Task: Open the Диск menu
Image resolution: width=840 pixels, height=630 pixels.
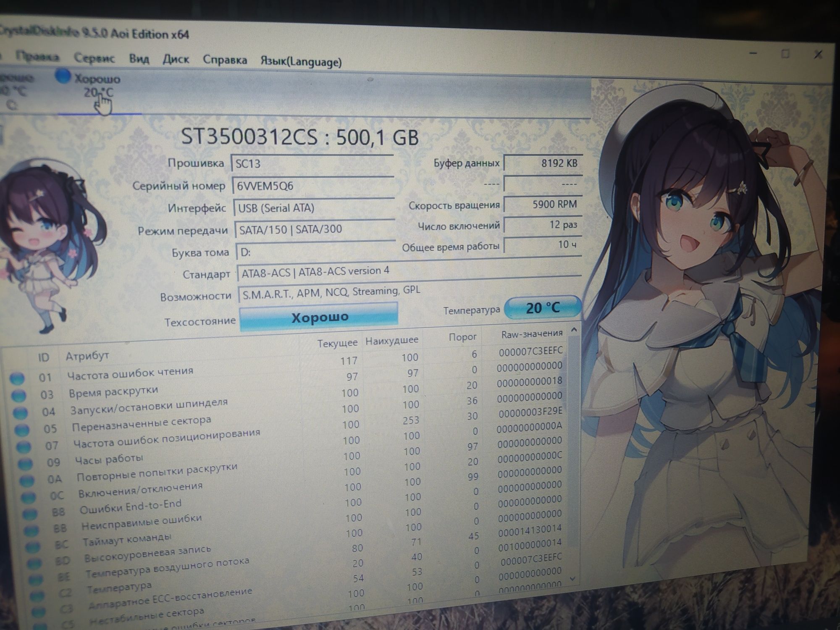Action: pos(176,59)
